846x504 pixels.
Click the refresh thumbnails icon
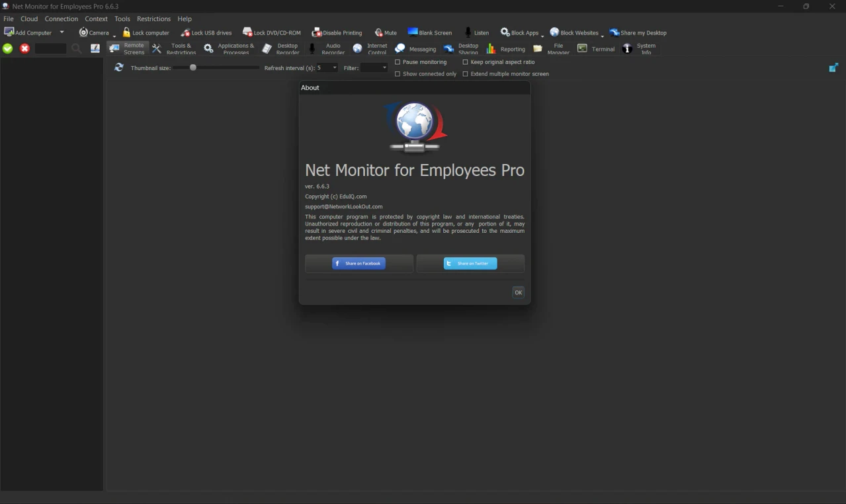[119, 67]
